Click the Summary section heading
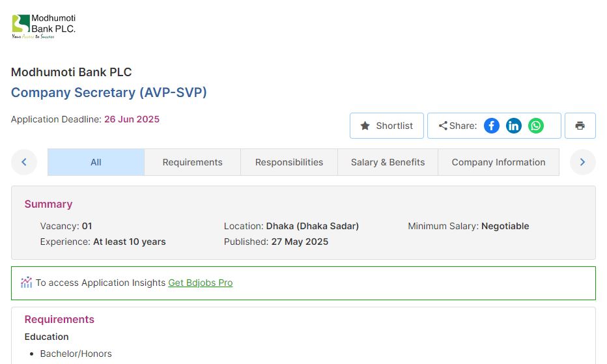The height and width of the screenshot is (364, 607). [x=48, y=204]
